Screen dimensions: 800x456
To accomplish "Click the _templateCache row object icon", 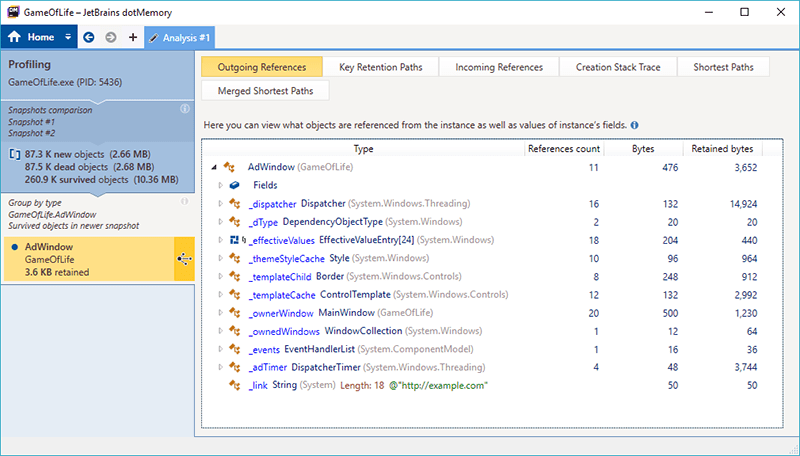I will (235, 294).
